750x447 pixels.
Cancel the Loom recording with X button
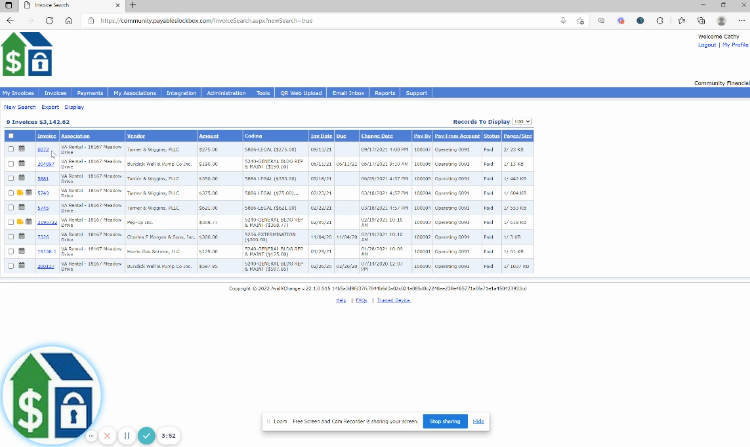coord(106,436)
